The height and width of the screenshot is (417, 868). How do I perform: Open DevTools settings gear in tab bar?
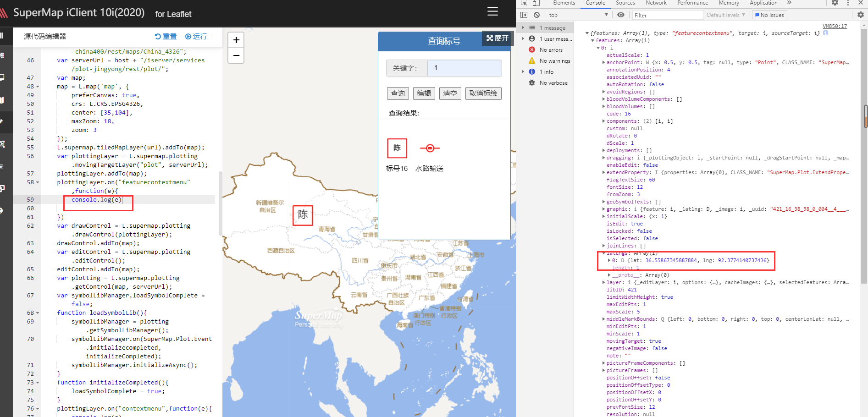pos(835,3)
